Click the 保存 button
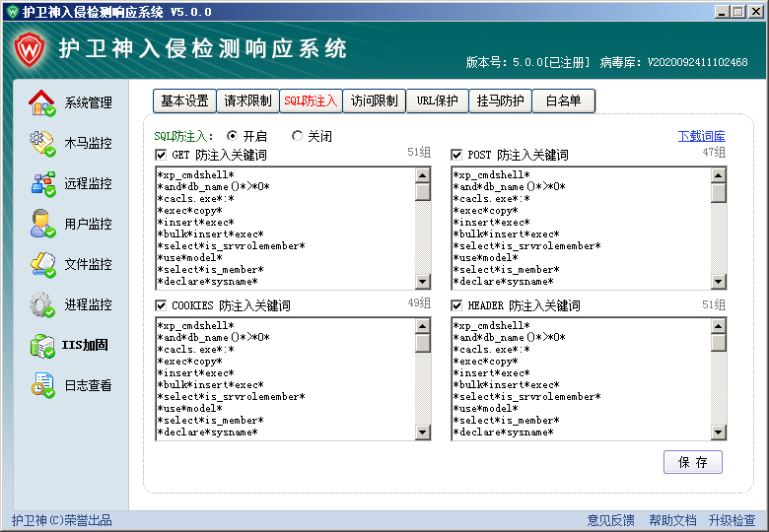This screenshot has width=769, height=532. [693, 462]
